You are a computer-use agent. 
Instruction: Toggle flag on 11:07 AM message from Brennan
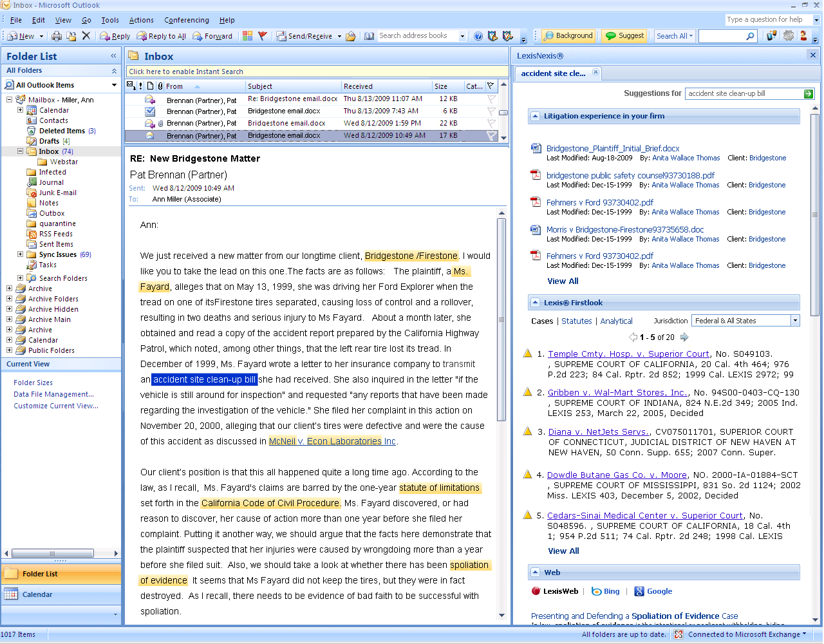[x=492, y=99]
